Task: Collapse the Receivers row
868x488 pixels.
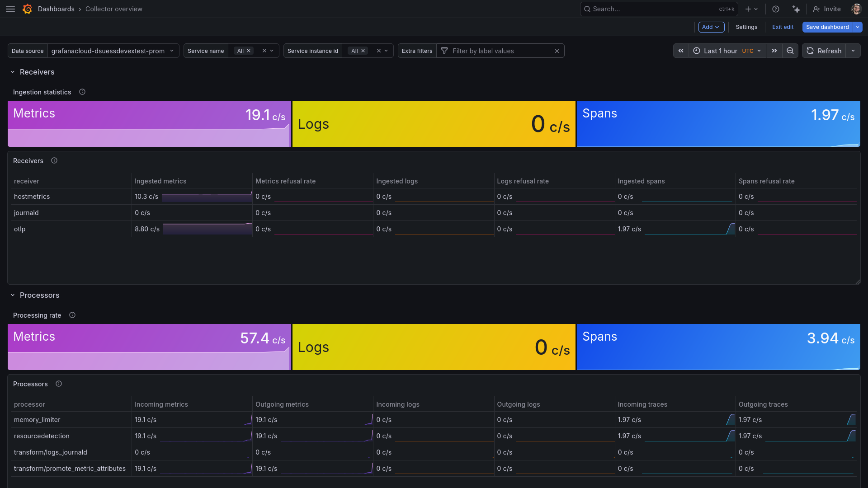Action: pyautogui.click(x=13, y=72)
